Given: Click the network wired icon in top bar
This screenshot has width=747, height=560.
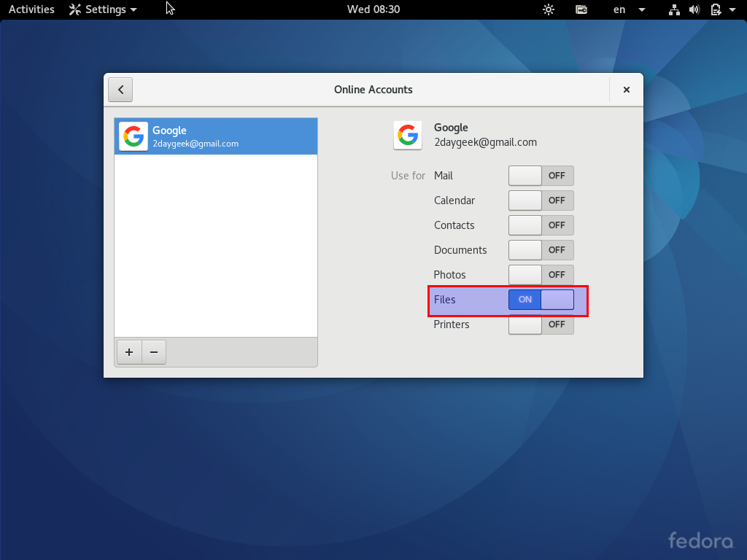Looking at the screenshot, I should click(674, 9).
